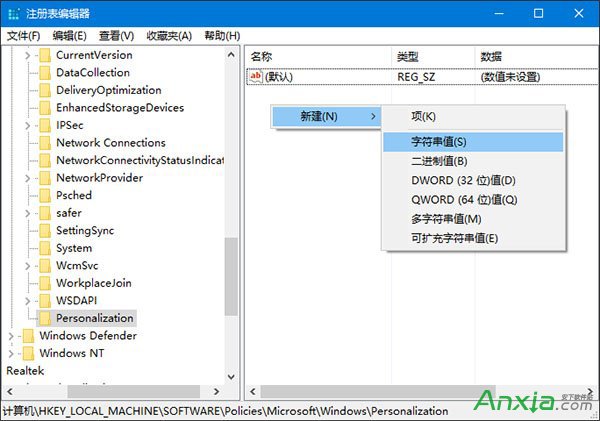Click the WcmSvc folder icon
This screenshot has width=600, height=421.
pos(45,266)
